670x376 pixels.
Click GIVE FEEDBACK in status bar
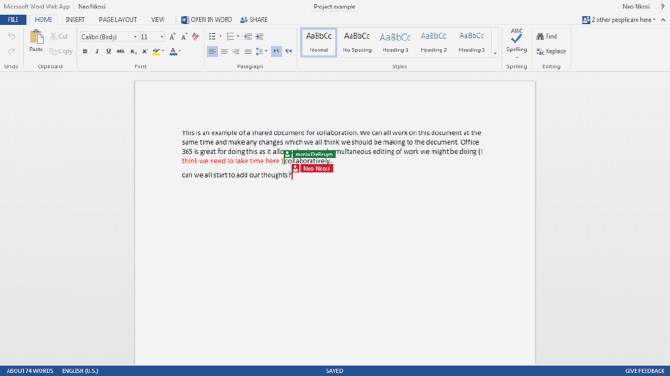pos(645,371)
